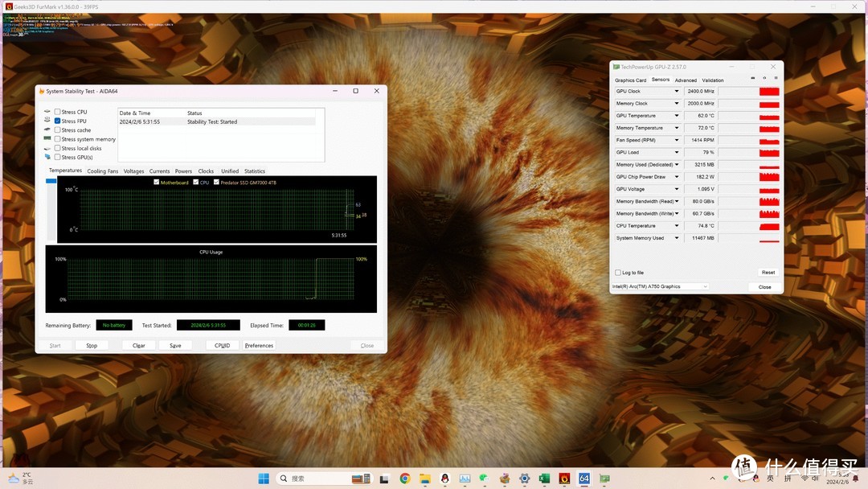
Task: Select the Stability Test: Started log row
Action: tap(217, 121)
